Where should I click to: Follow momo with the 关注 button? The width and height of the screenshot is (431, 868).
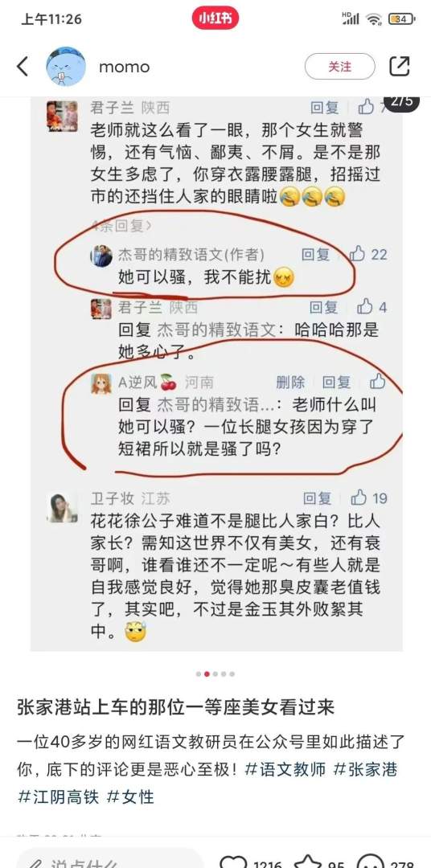click(x=339, y=67)
